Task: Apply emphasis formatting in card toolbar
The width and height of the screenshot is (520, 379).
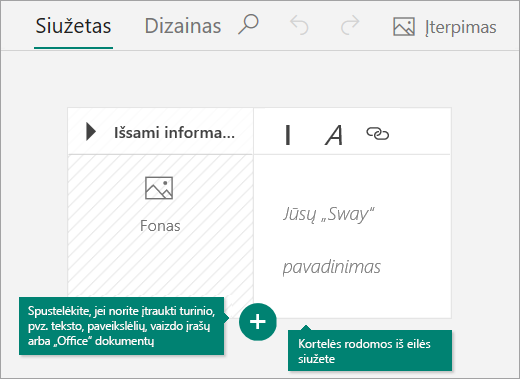Action: [x=288, y=135]
